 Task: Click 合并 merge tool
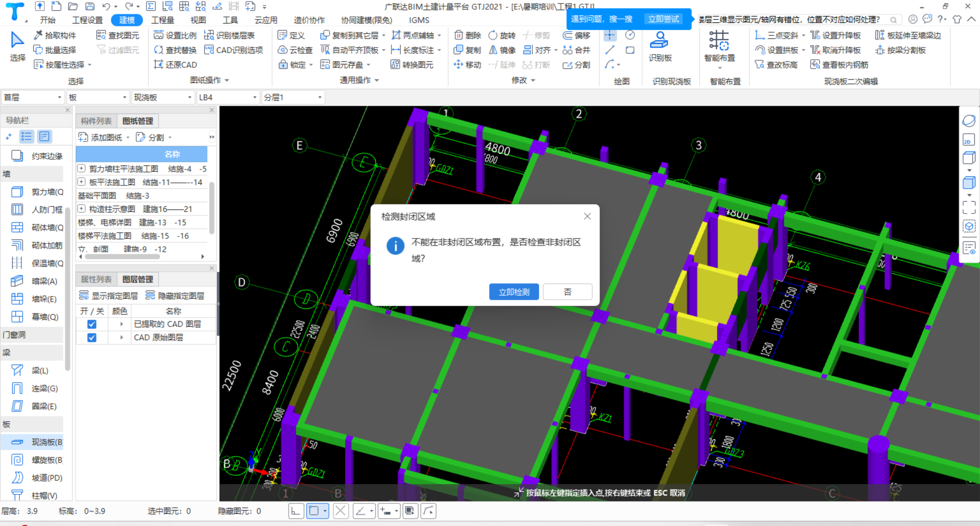coord(576,50)
